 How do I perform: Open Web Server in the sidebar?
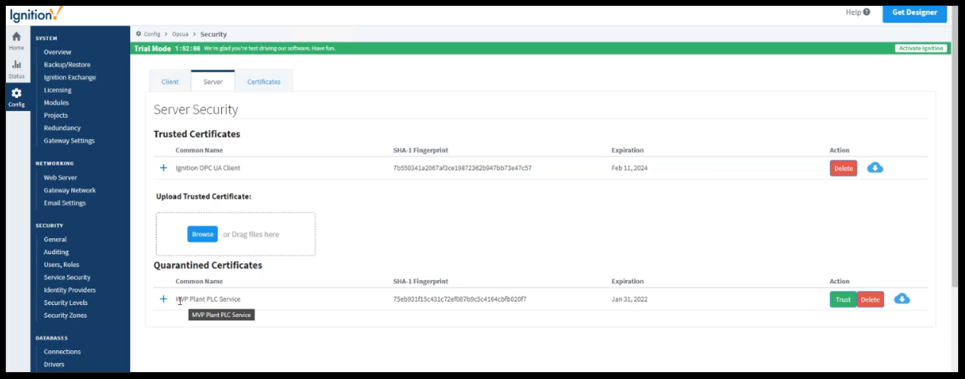pos(60,177)
